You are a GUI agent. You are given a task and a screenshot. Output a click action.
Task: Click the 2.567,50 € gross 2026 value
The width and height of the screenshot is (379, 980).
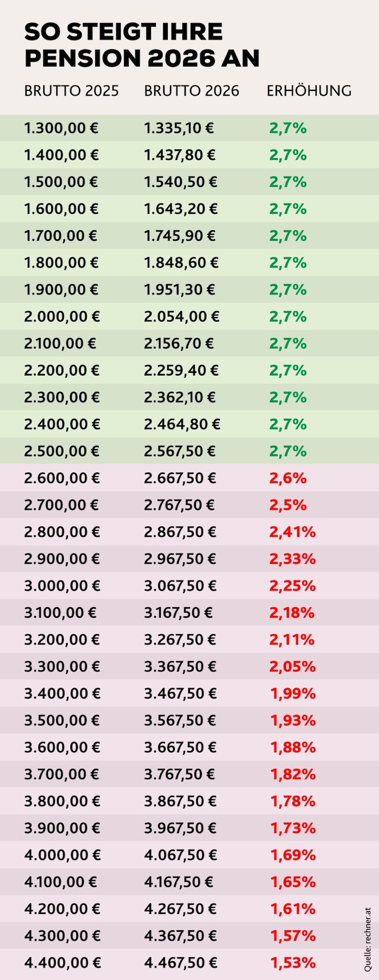(180, 451)
